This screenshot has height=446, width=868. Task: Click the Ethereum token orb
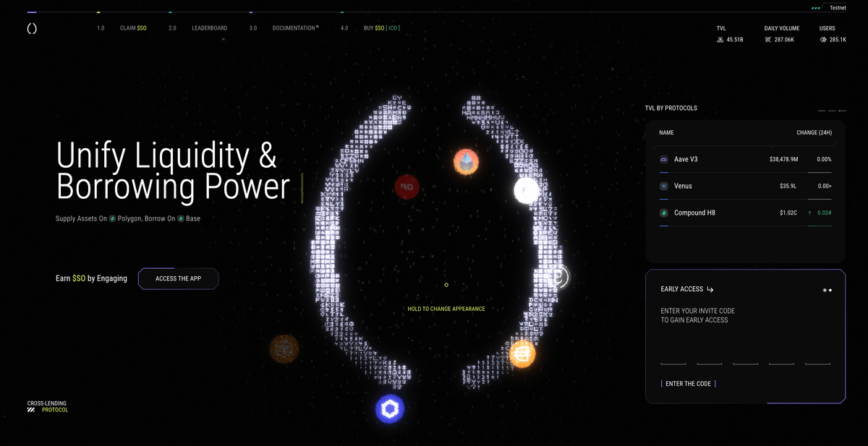click(467, 161)
